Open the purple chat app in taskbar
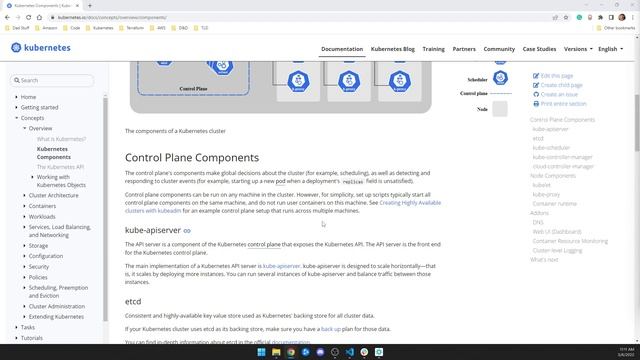This screenshot has height=360, width=640. [320, 352]
